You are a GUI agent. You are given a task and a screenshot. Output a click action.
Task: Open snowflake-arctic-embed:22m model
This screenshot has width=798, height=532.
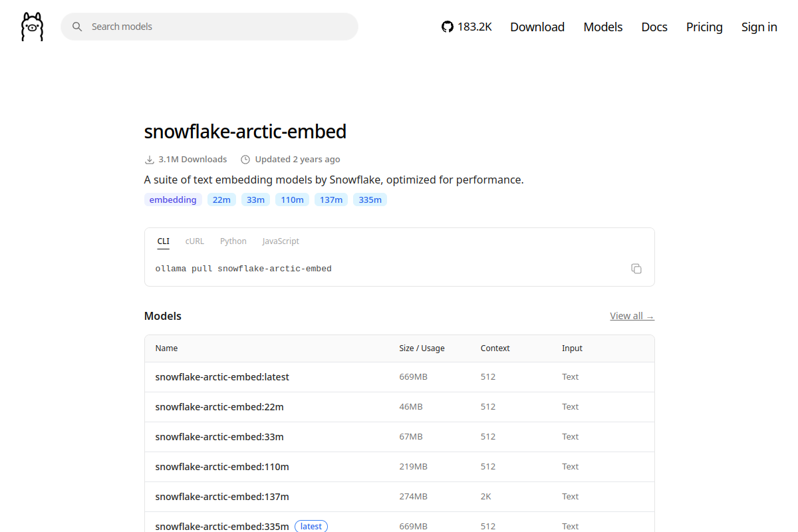(219, 407)
